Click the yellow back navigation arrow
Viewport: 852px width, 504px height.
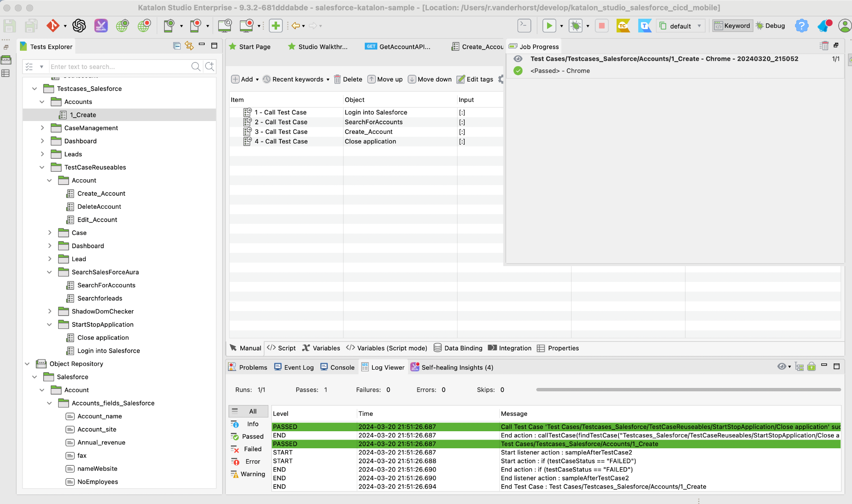(296, 26)
